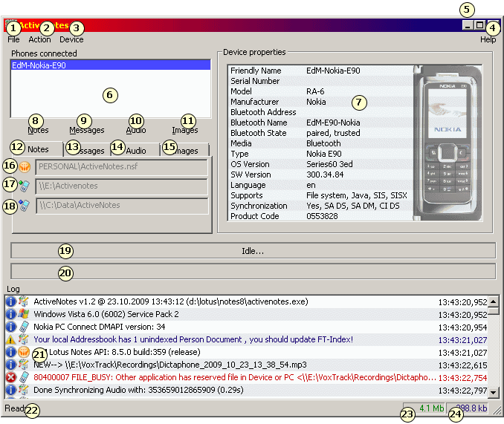504x424 pixels.
Task: Click ActiveNotes icon on NEW--> Dictaphone row
Action: click(x=24, y=365)
